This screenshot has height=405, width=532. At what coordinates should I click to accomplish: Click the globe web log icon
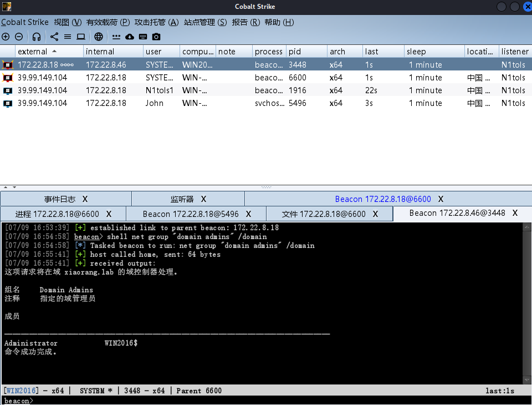[99, 37]
